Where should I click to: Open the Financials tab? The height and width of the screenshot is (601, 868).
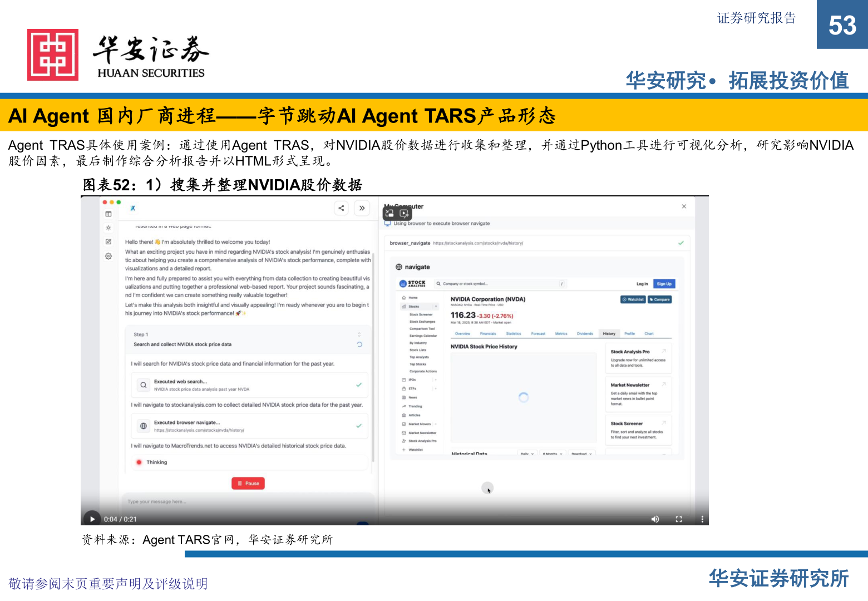(x=488, y=334)
